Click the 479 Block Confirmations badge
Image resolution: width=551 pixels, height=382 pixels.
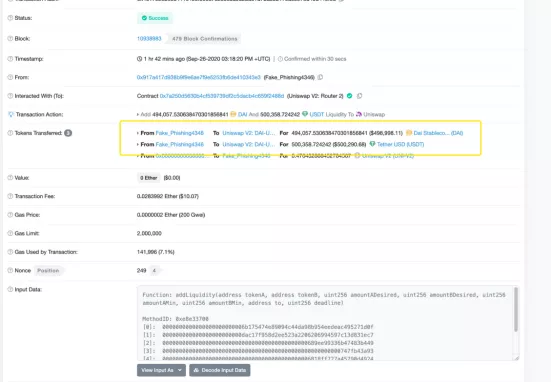[x=205, y=39]
